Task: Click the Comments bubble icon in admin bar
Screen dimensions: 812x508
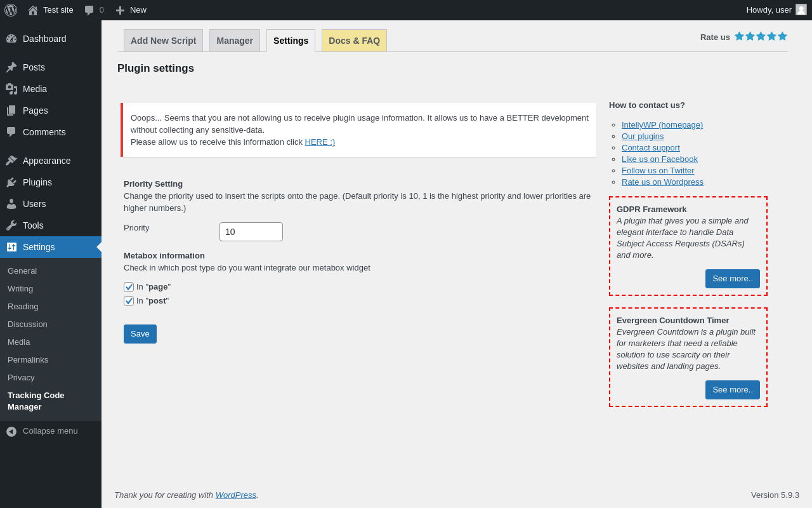Action: [x=89, y=10]
